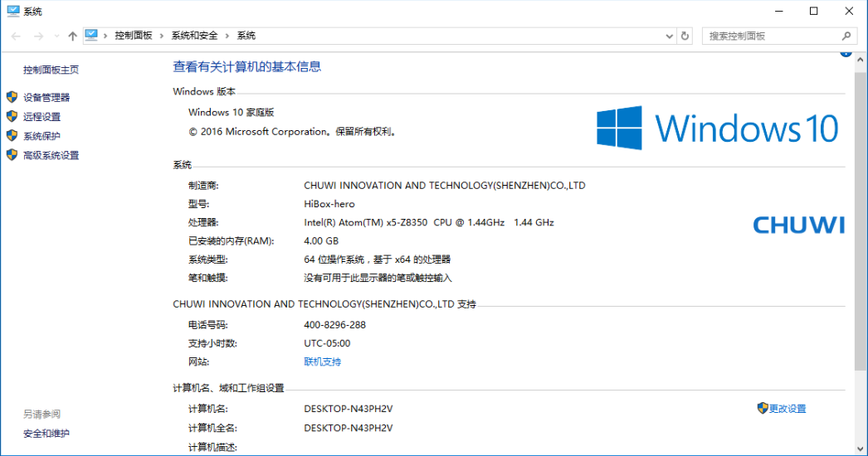Click the computer icon in address bar

tap(91, 36)
